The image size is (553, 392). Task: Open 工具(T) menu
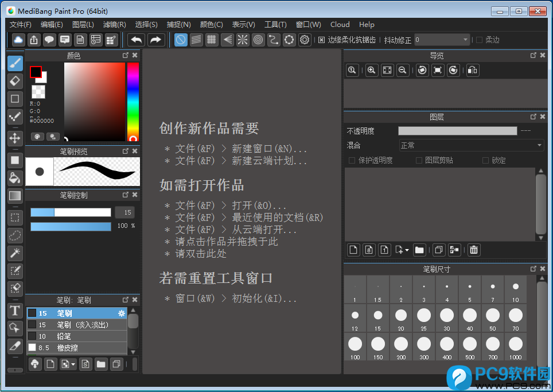(275, 25)
